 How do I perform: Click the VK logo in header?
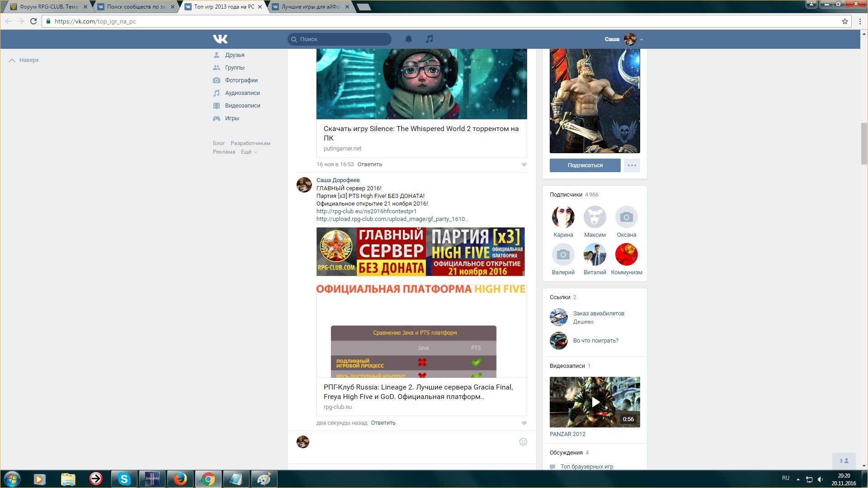[220, 39]
